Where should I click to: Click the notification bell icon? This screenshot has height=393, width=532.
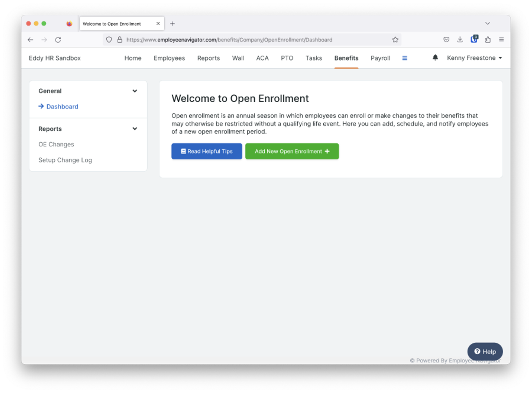[x=435, y=58]
